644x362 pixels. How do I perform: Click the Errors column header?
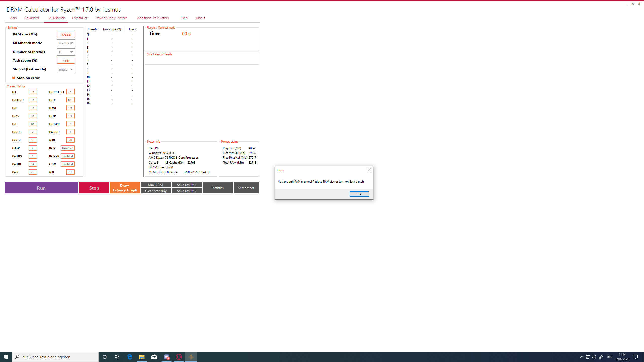point(132,29)
